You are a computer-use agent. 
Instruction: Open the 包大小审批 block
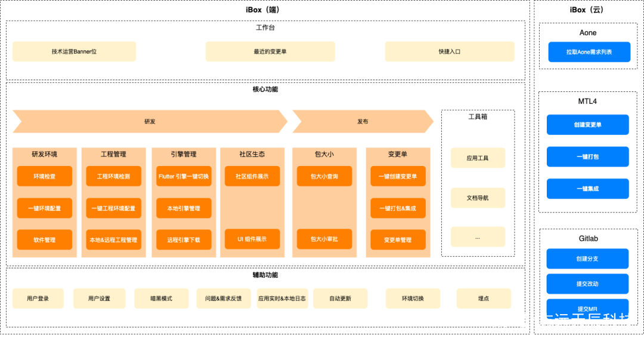point(324,239)
